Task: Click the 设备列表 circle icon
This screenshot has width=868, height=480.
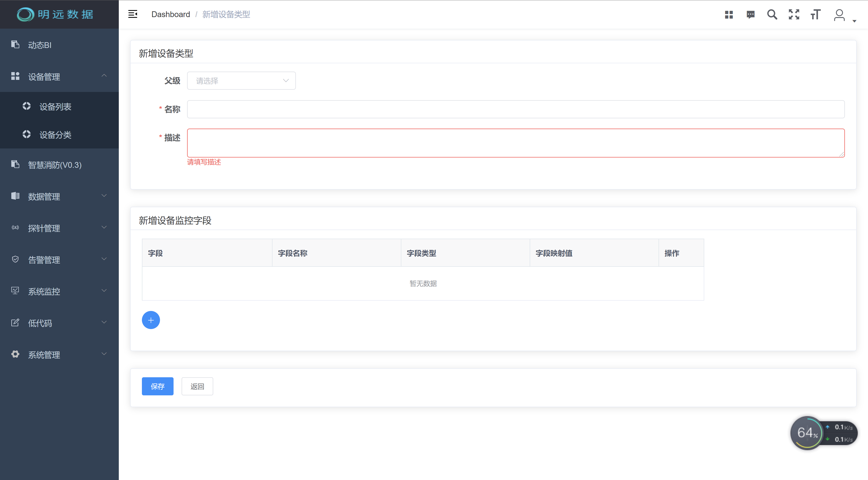Action: [x=27, y=106]
